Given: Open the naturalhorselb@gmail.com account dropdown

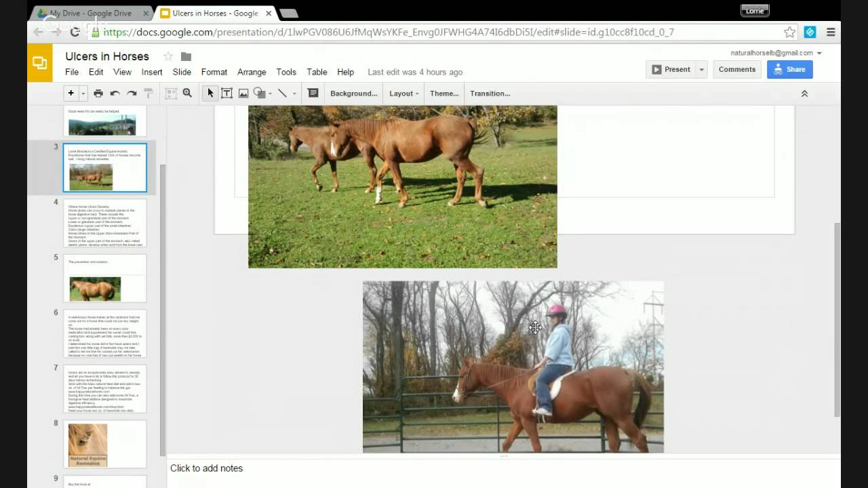Looking at the screenshot, I should pos(776,53).
